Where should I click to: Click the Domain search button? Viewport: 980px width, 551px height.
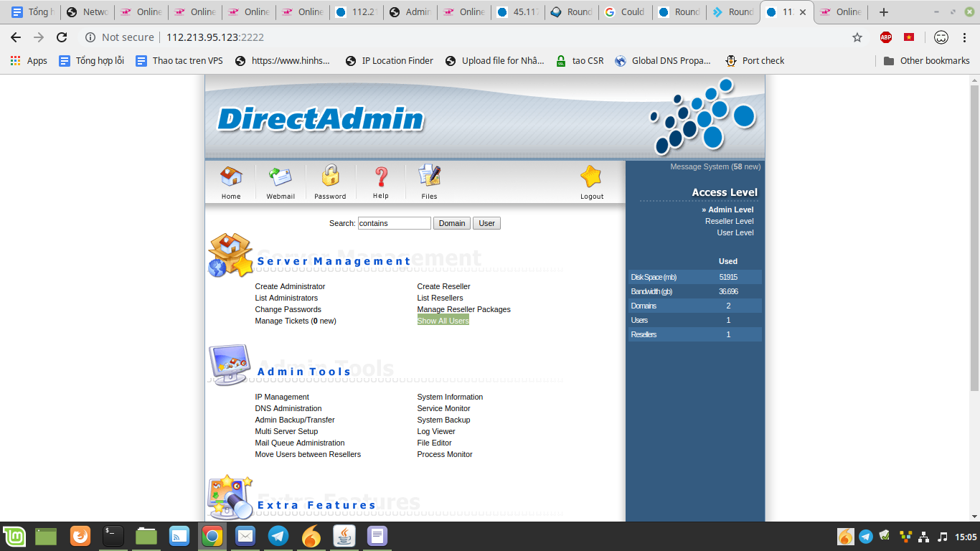[x=452, y=223]
